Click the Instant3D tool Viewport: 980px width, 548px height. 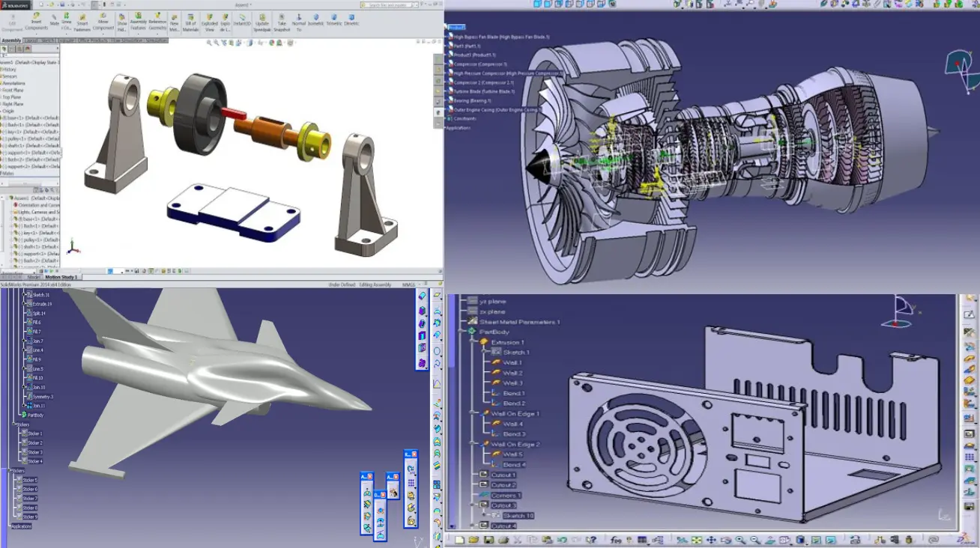click(243, 19)
